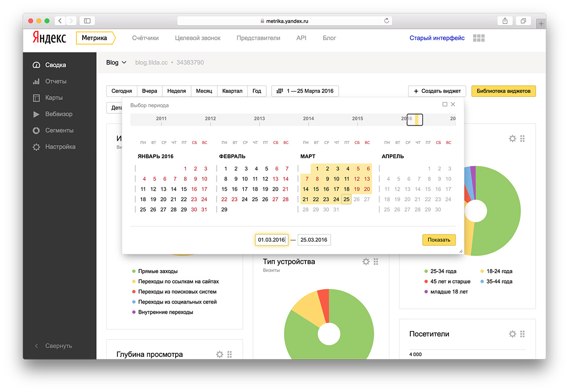
Task: Click the Safari share icon
Action: [x=505, y=21]
